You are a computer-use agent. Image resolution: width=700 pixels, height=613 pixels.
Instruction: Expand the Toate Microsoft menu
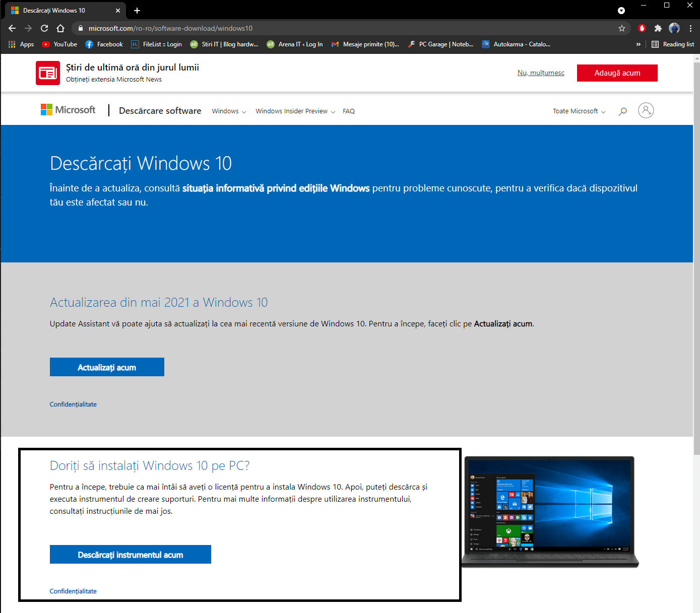(579, 111)
